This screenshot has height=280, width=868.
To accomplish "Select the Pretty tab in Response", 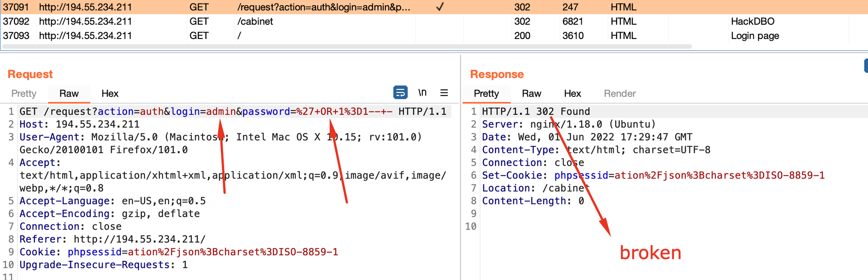I will coord(486,94).
